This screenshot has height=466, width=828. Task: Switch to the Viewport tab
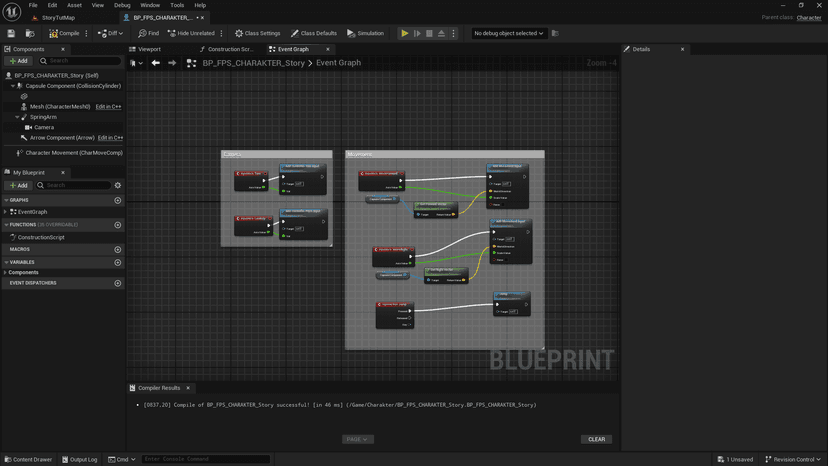(148, 49)
